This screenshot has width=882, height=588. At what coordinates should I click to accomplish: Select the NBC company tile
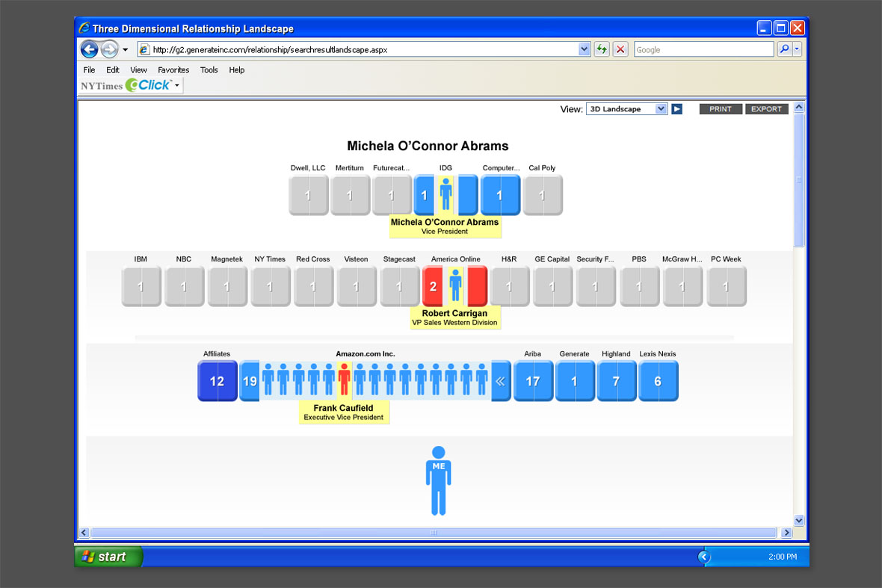(184, 286)
